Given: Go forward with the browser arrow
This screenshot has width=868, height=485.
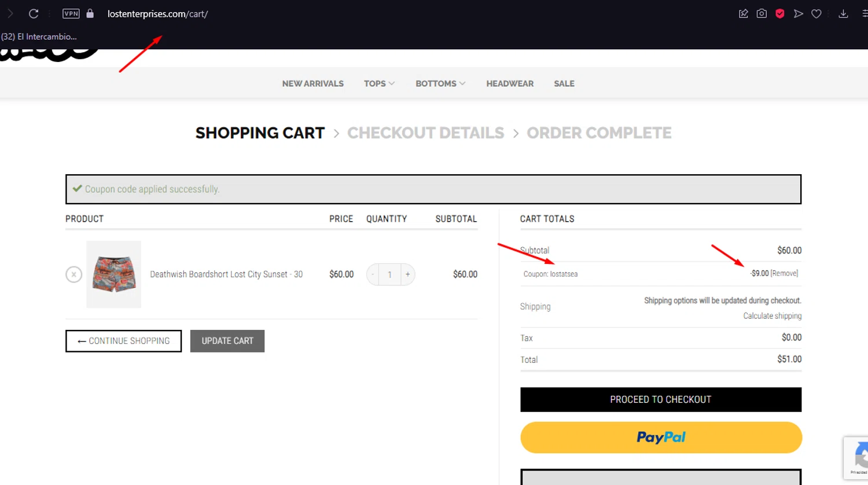Looking at the screenshot, I should [10, 13].
